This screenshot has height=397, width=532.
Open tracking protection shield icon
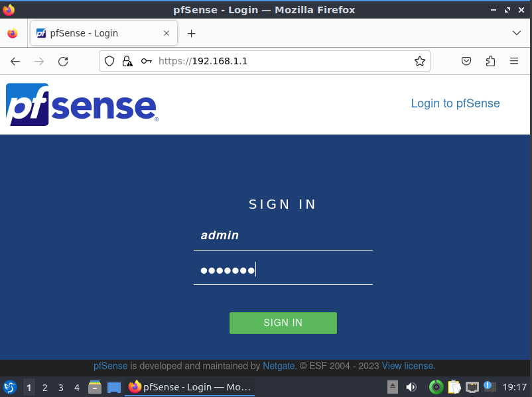[x=109, y=61]
